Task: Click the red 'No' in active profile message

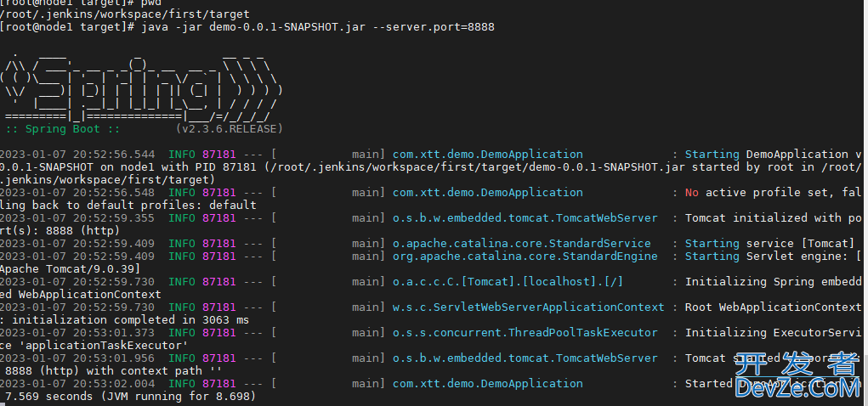Action: pyautogui.click(x=692, y=193)
